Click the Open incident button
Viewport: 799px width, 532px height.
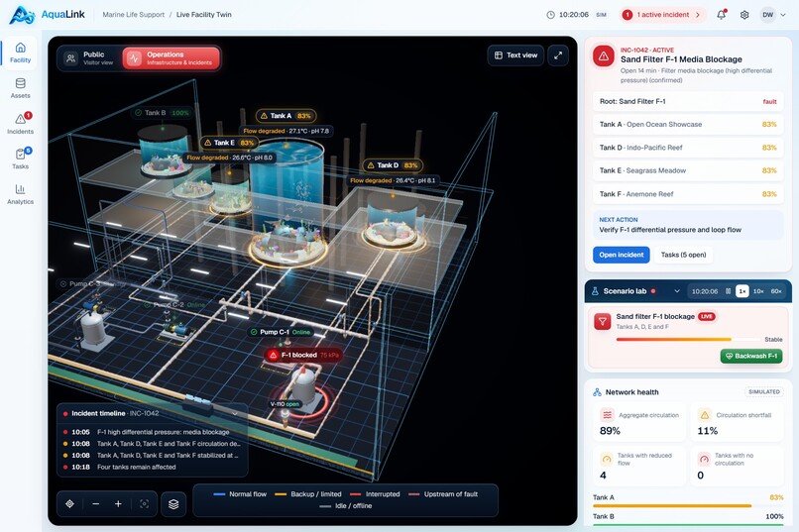pos(622,255)
